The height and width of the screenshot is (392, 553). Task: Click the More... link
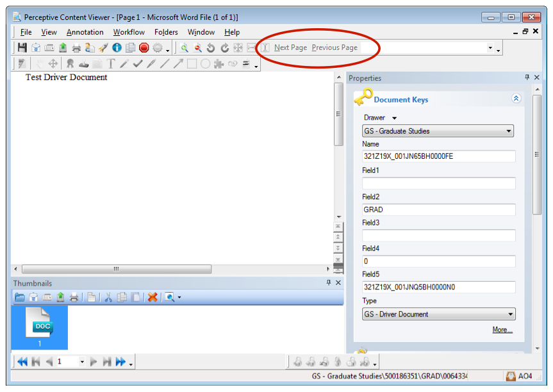point(502,330)
